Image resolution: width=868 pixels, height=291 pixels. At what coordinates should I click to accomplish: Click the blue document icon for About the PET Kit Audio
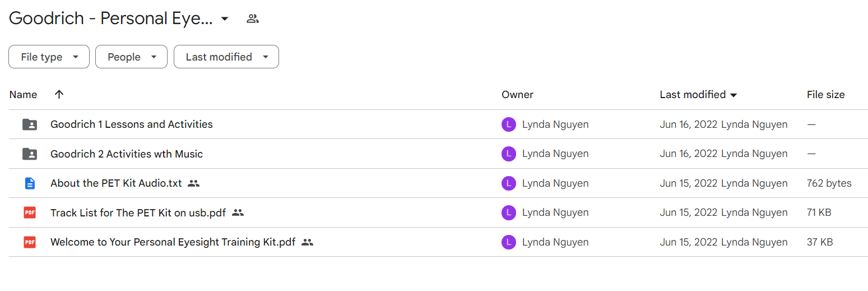click(x=30, y=183)
